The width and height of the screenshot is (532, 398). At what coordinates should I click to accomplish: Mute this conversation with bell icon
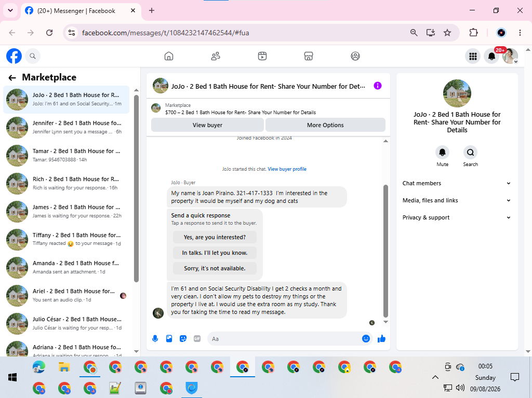click(443, 152)
